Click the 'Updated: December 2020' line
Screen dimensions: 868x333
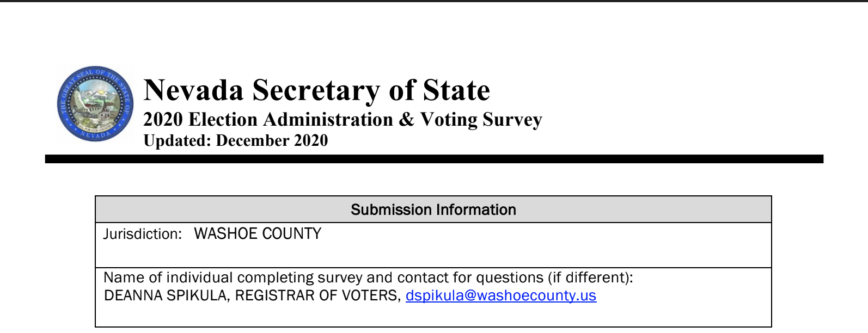click(x=235, y=140)
